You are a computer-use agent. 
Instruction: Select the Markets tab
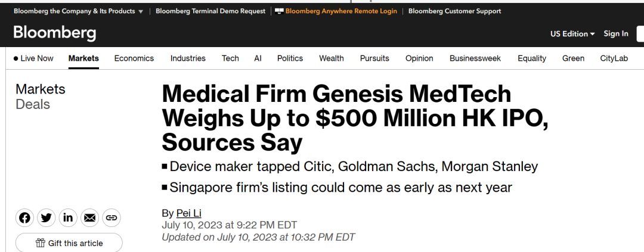point(83,58)
